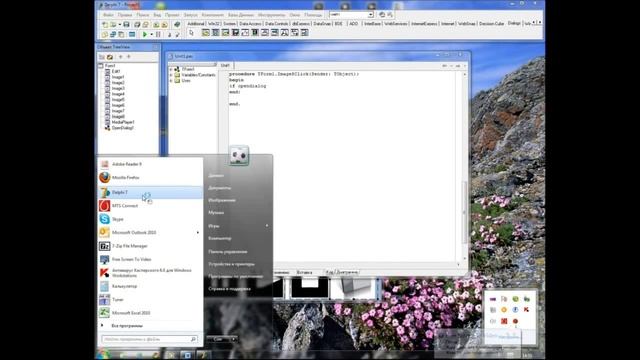Open Microsoft Excel 2010 from Start menu
Screen dimensions: 640x360
coord(150,313)
